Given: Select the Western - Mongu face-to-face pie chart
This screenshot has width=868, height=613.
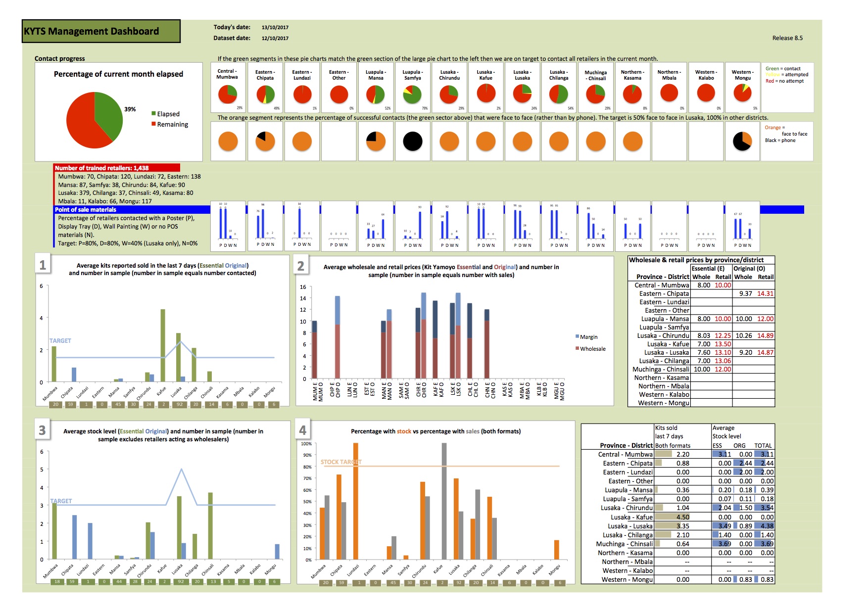Looking at the screenshot, I should pos(742,141).
